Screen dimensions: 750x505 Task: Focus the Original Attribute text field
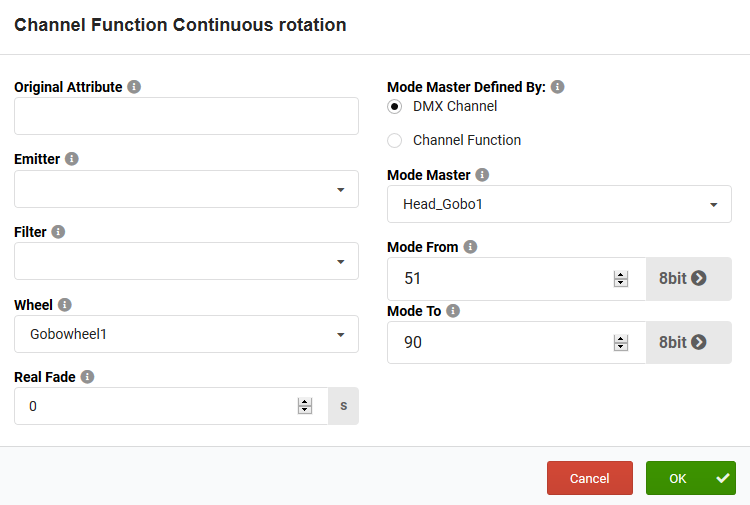187,116
